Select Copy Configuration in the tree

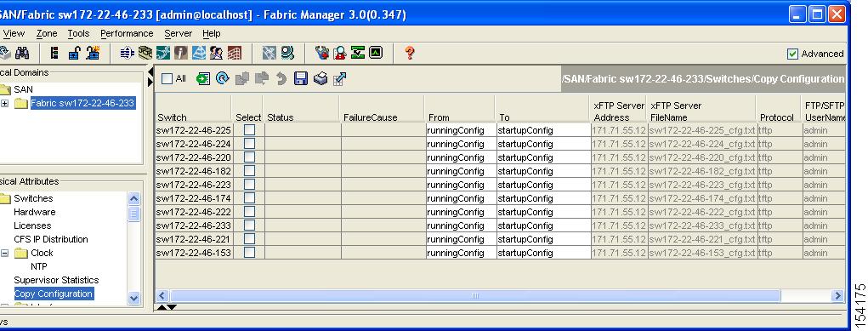coord(54,294)
